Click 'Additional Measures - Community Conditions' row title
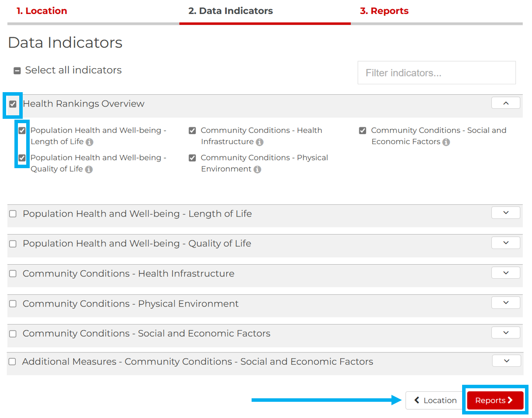 (x=197, y=362)
